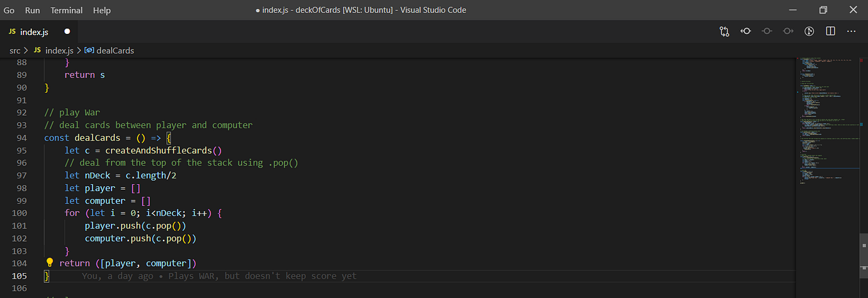Toggle GitLens file blame circular icon
This screenshot has width=868, height=298.
pyautogui.click(x=809, y=31)
